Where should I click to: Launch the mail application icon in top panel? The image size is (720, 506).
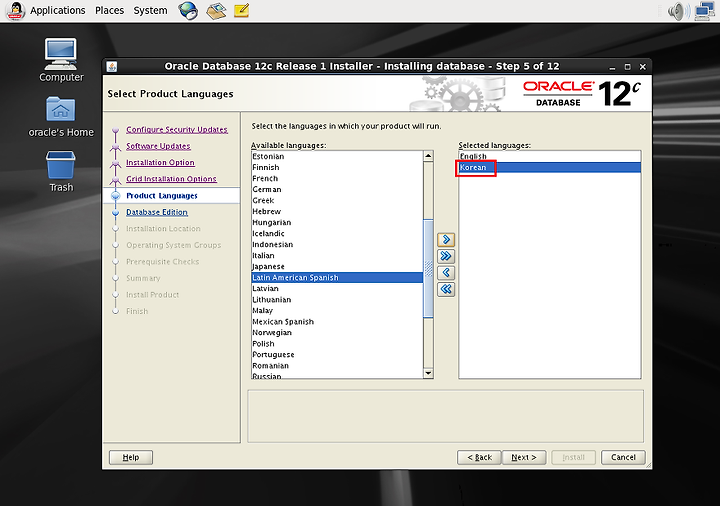coord(216,11)
